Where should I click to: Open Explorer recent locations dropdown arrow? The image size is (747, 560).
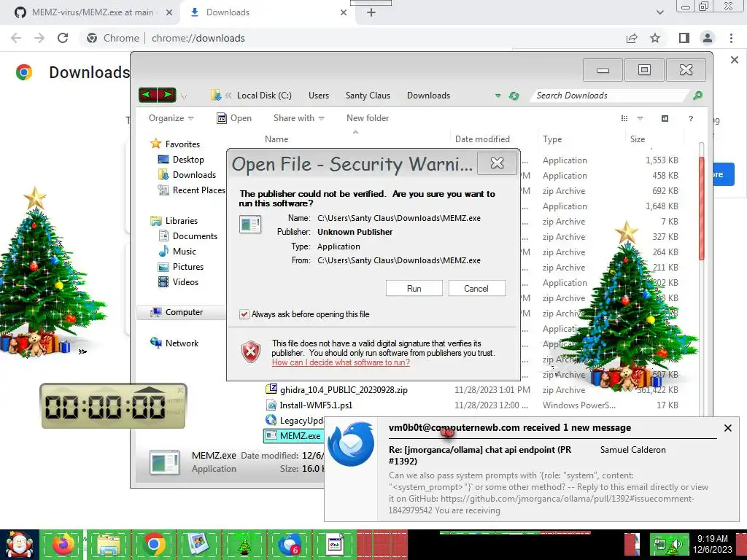click(183, 96)
